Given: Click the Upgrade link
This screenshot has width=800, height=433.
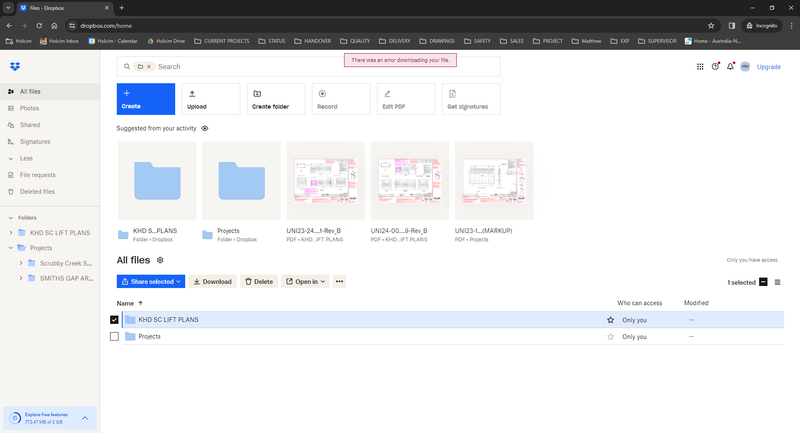Looking at the screenshot, I should (x=769, y=67).
